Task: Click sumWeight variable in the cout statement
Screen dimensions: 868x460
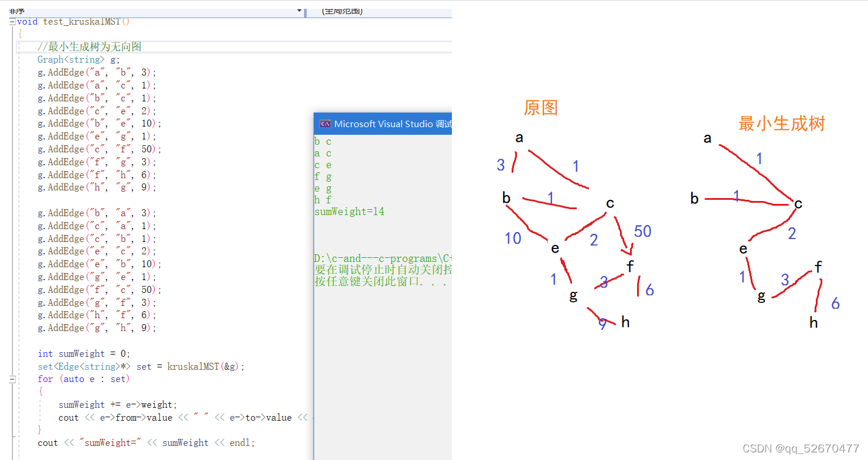Action: (x=185, y=442)
